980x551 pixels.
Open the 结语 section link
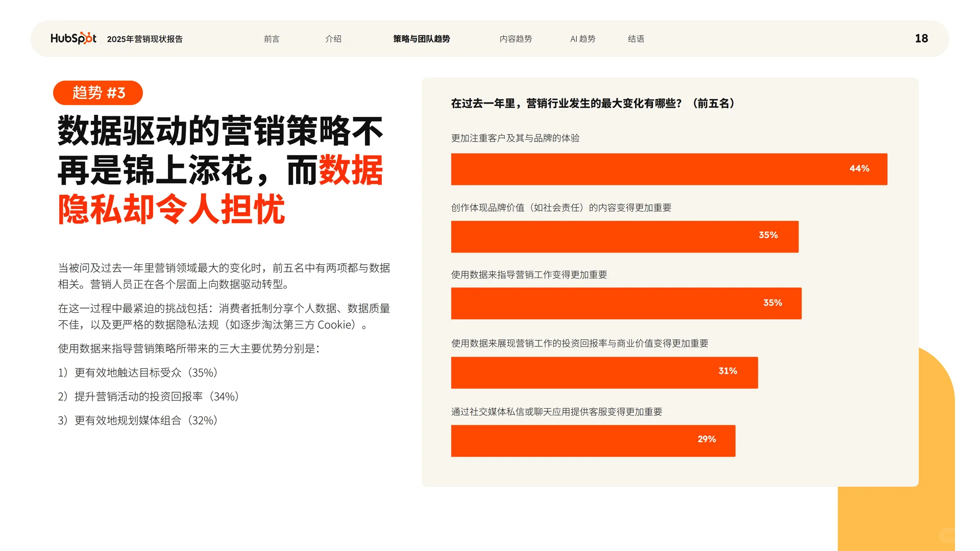pos(636,39)
